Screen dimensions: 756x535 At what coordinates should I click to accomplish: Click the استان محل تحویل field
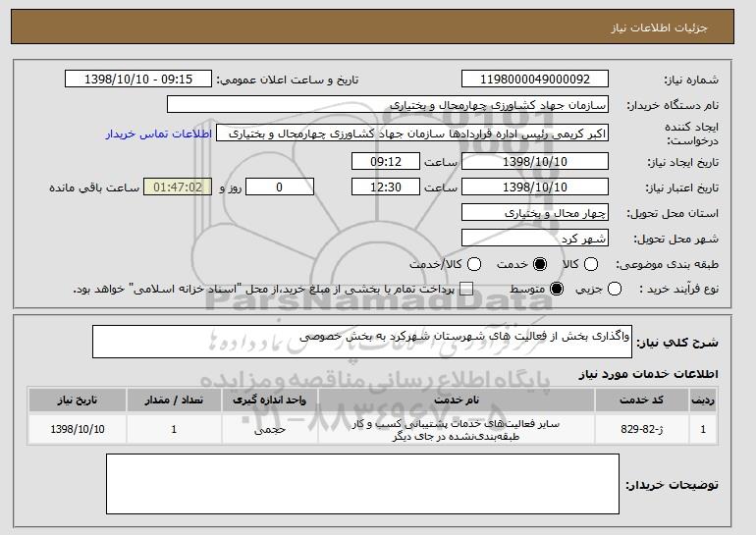(x=535, y=213)
